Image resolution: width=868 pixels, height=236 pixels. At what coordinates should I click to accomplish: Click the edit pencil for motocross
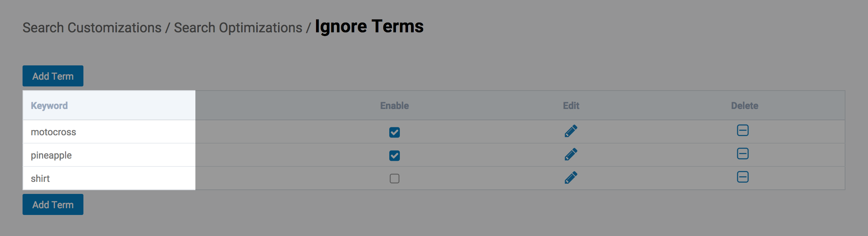tap(571, 131)
